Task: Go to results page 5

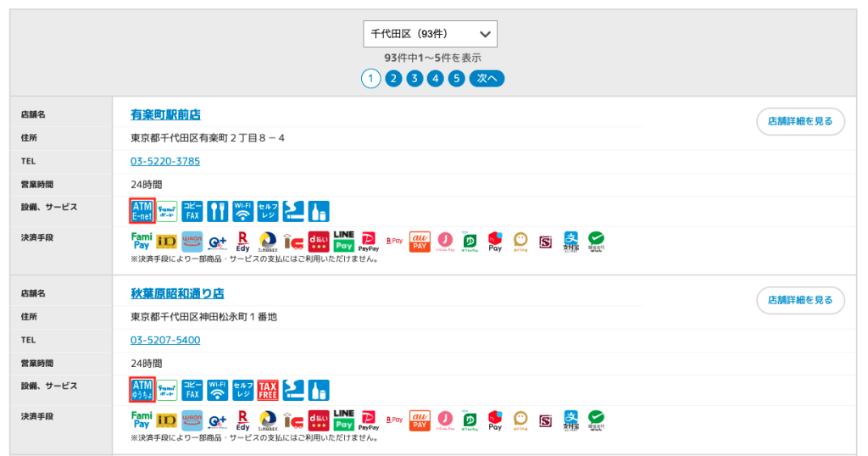Action: coord(456,79)
